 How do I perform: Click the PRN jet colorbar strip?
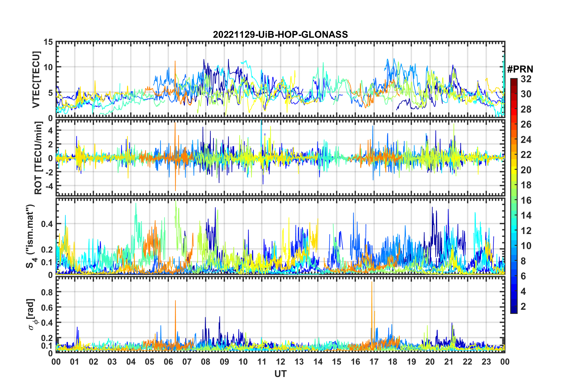click(x=514, y=196)
